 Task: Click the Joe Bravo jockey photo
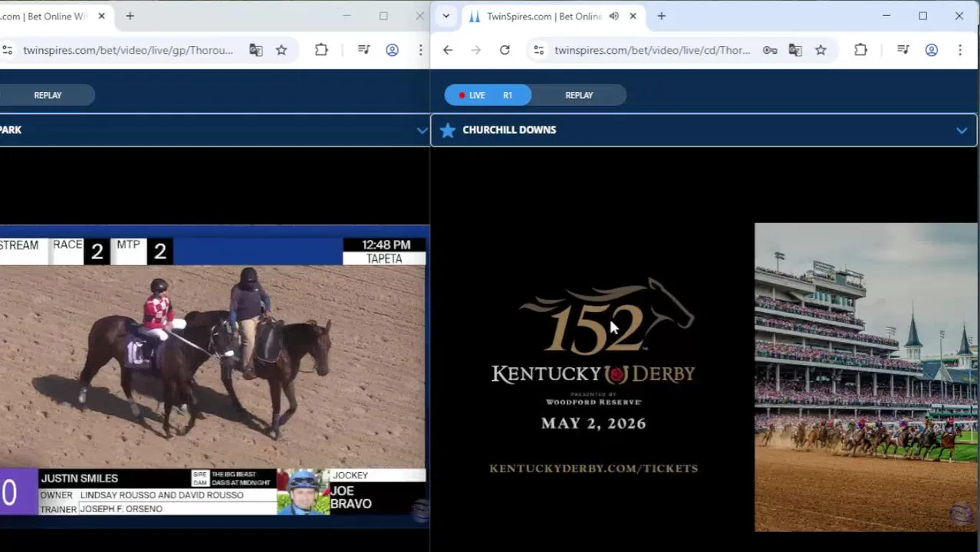tap(304, 491)
